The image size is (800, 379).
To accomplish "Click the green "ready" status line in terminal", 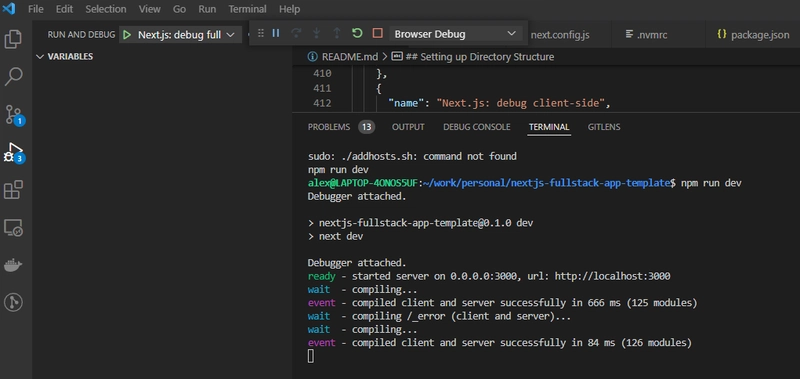I will point(489,276).
